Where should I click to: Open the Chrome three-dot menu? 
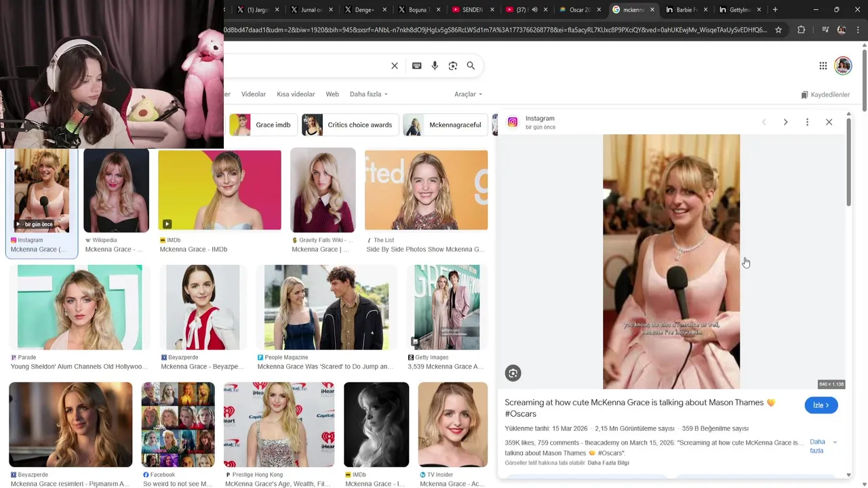859,30
